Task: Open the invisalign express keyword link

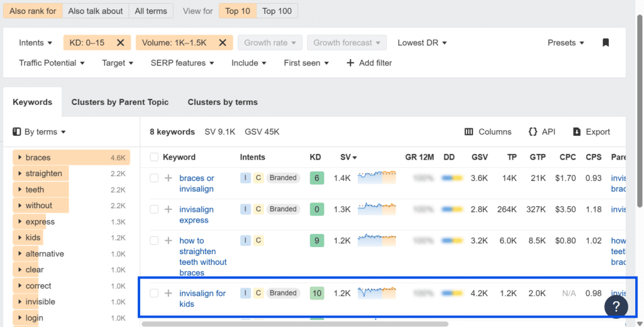Action: click(x=196, y=214)
